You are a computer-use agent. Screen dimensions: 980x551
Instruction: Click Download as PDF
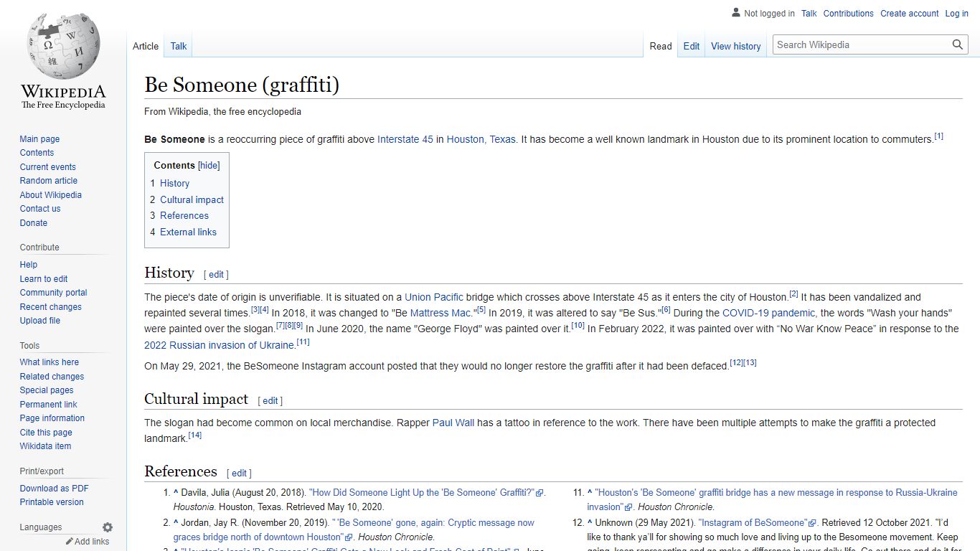click(x=55, y=489)
